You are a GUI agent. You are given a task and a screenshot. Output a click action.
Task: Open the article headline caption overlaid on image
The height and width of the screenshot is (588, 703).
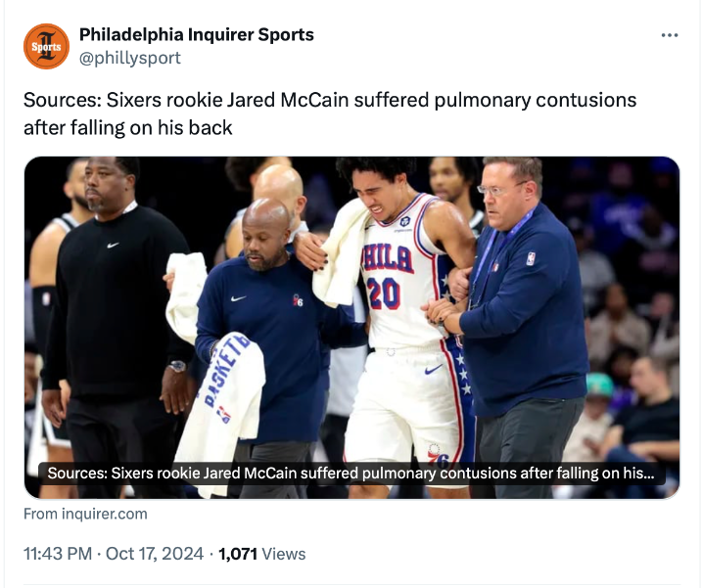tap(351, 474)
